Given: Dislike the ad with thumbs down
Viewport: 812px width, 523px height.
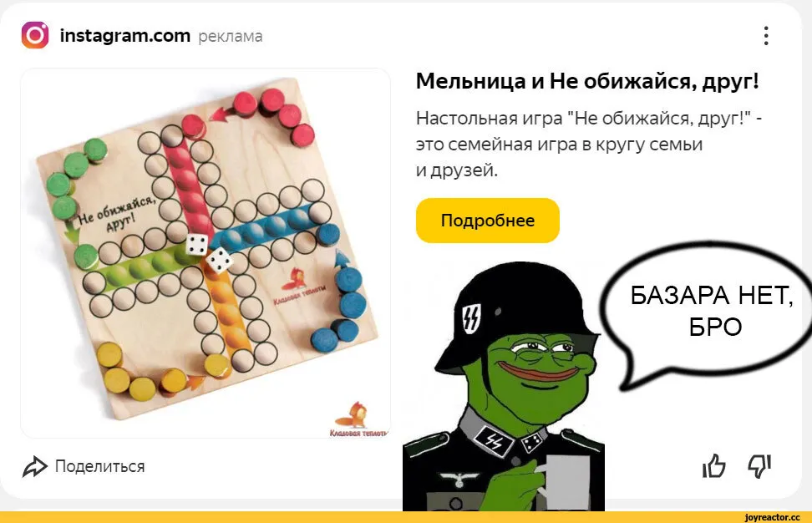Looking at the screenshot, I should [x=759, y=465].
